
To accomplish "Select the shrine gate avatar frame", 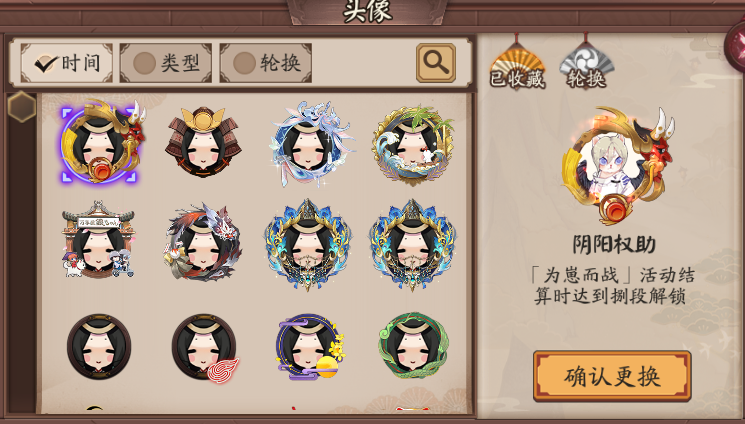I will pyautogui.click(x=98, y=239).
